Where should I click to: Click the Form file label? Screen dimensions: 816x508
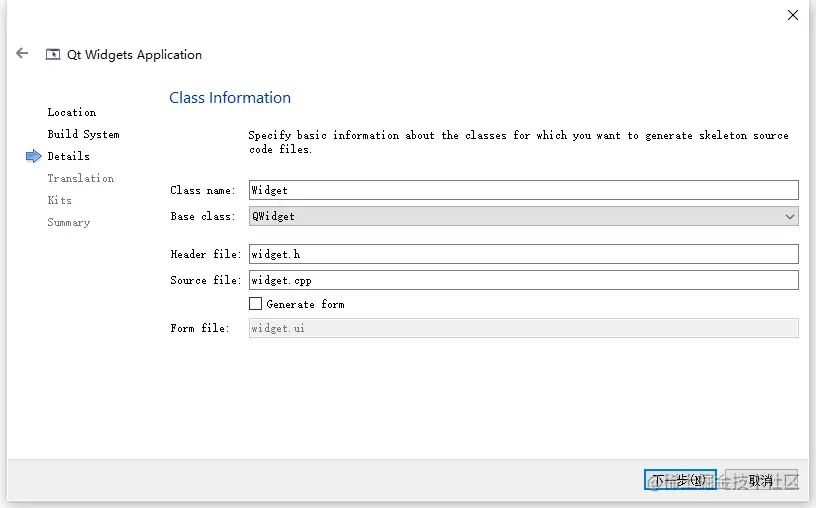point(200,328)
